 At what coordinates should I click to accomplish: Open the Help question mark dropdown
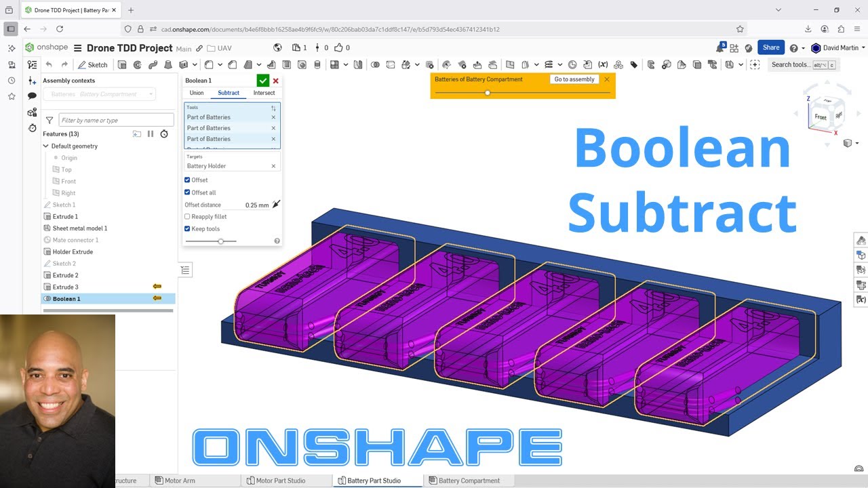[797, 48]
